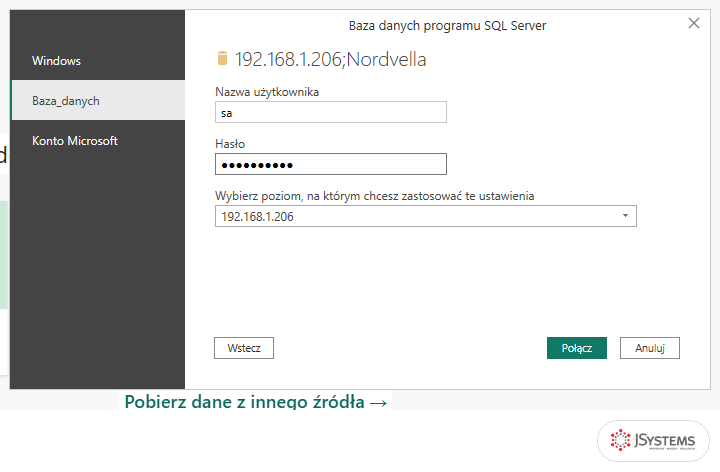Click the Nazwa użytkownika label
720x472 pixels.
click(267, 92)
